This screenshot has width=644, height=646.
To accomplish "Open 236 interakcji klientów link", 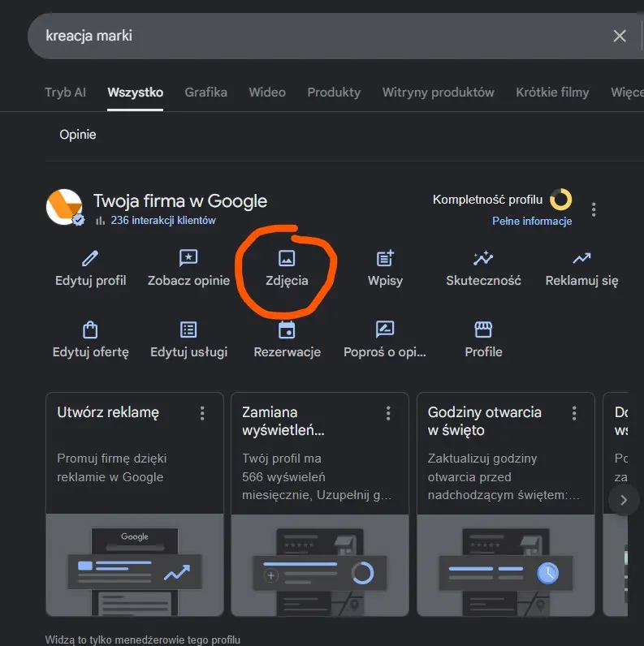I will tap(163, 221).
